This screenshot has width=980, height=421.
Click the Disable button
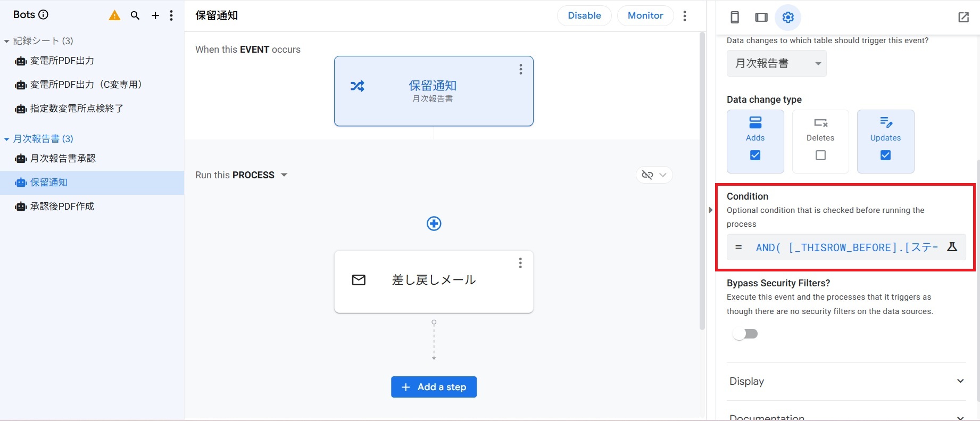pyautogui.click(x=584, y=15)
